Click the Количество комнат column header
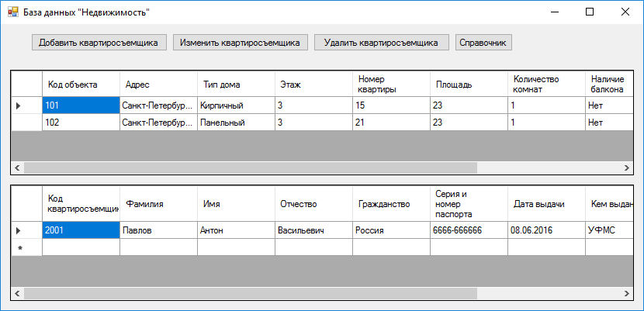 tap(547, 84)
